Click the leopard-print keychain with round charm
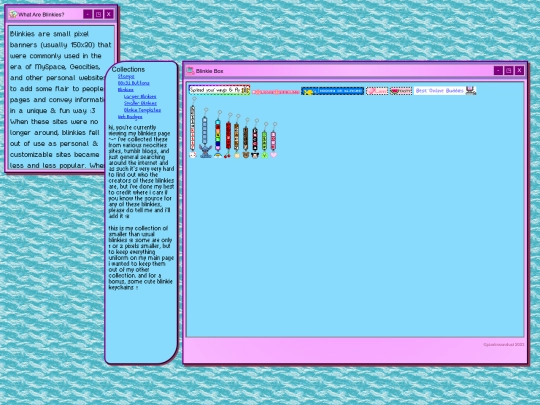Image resolution: width=540 pixels, height=405 pixels. click(237, 136)
